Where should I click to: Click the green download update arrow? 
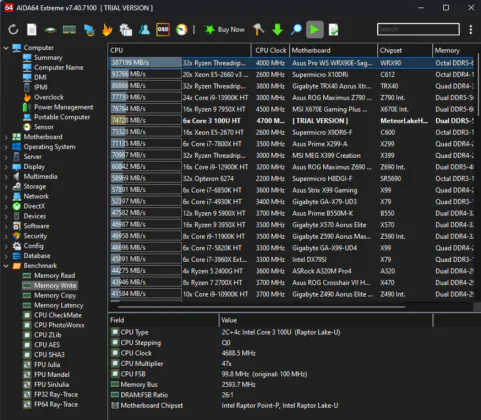[277, 30]
